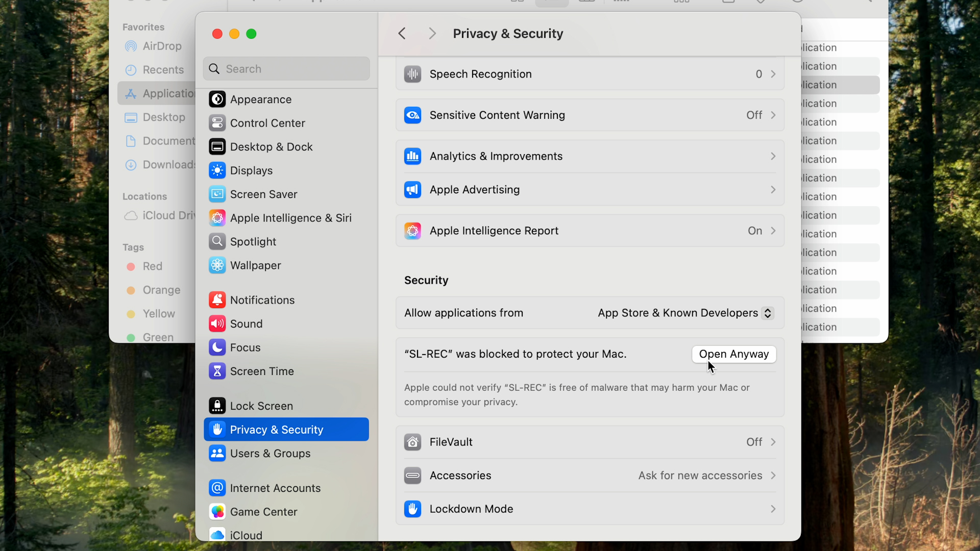Viewport: 980px width, 551px height.
Task: Open Recents in the Finder sidebar
Action: coord(154,70)
